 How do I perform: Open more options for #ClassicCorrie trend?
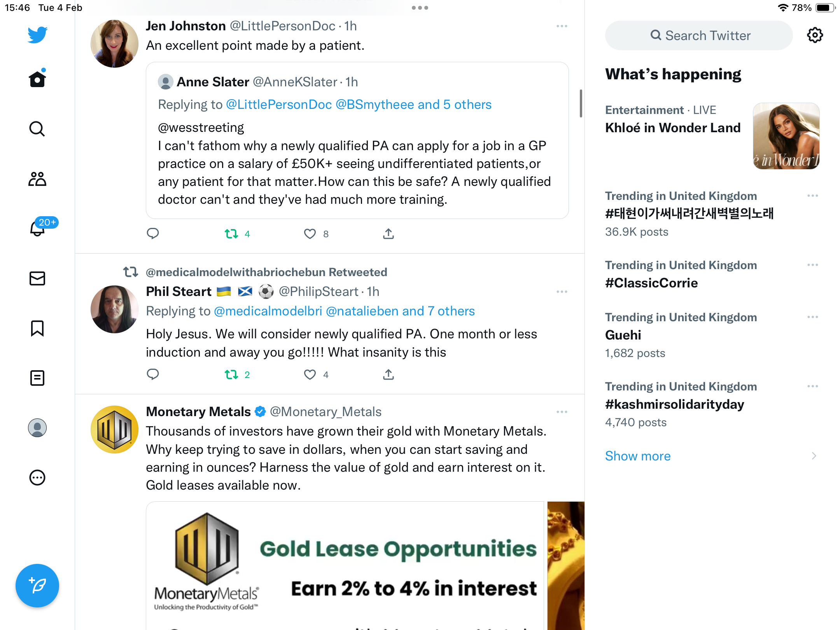tap(813, 265)
